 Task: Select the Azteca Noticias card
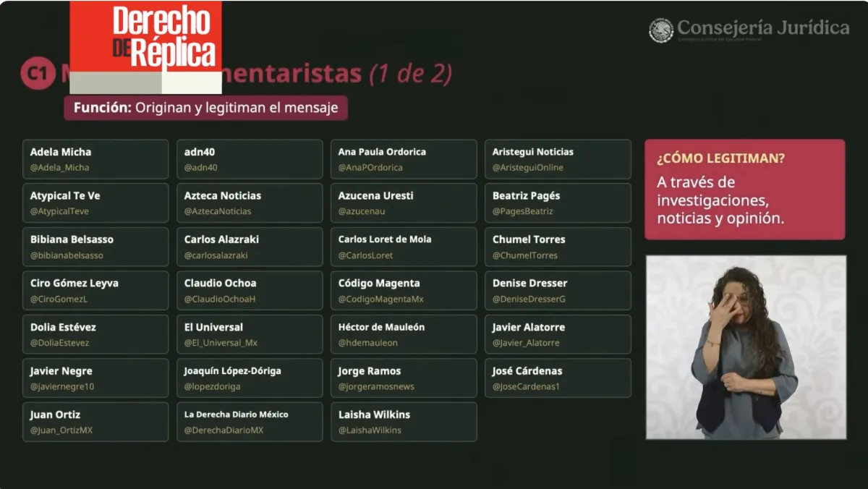(x=250, y=203)
